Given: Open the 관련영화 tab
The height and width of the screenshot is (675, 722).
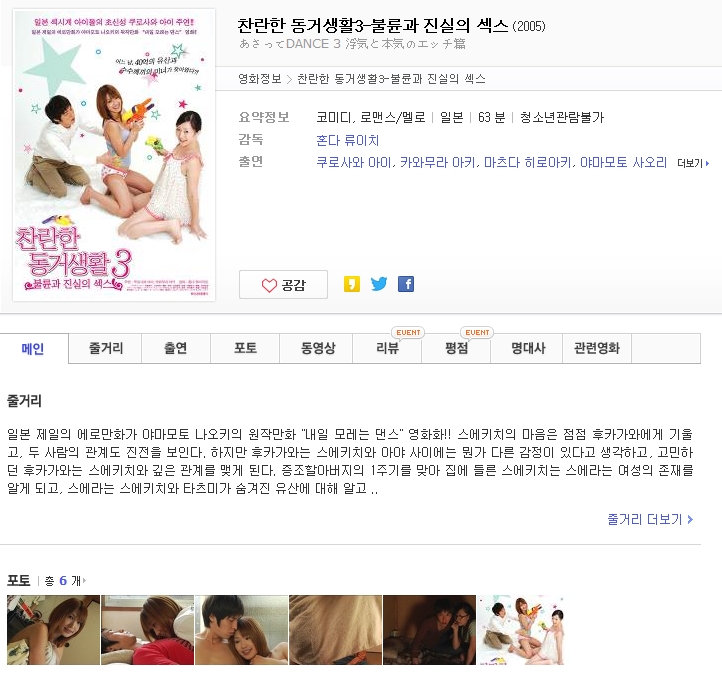Looking at the screenshot, I should point(597,348).
